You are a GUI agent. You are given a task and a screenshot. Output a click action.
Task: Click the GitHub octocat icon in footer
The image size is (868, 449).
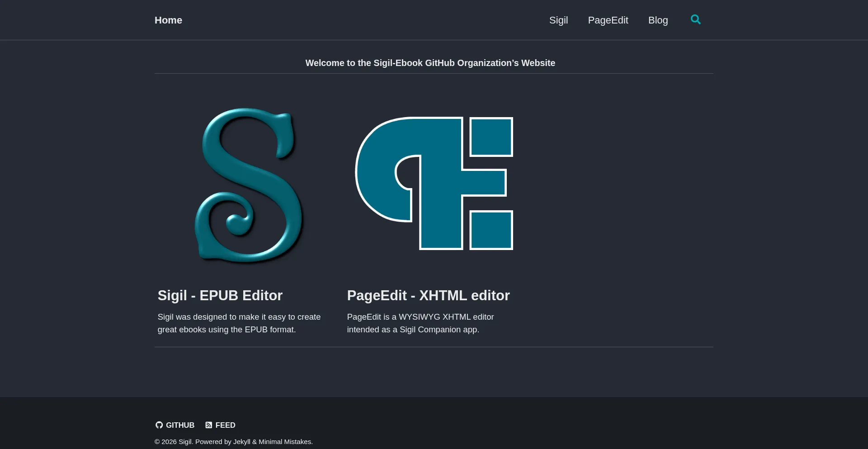pos(159,425)
